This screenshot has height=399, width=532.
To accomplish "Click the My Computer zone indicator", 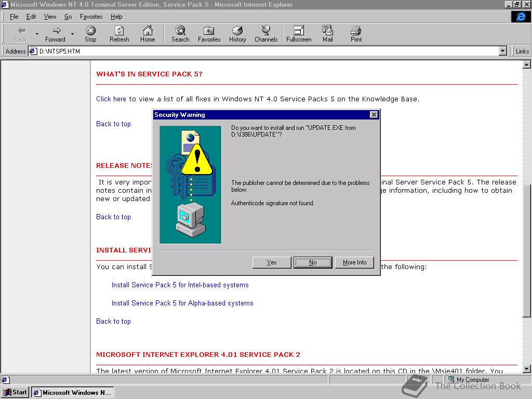I will coord(469,380).
